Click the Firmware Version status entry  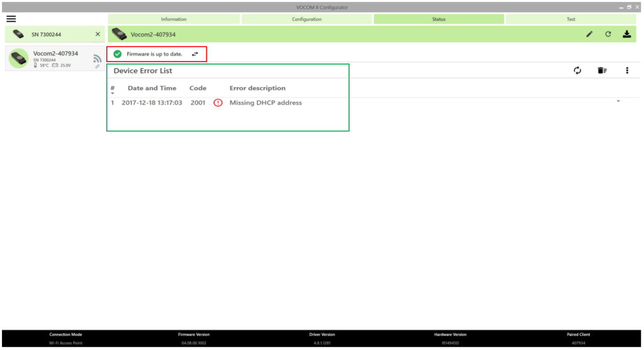point(194,339)
